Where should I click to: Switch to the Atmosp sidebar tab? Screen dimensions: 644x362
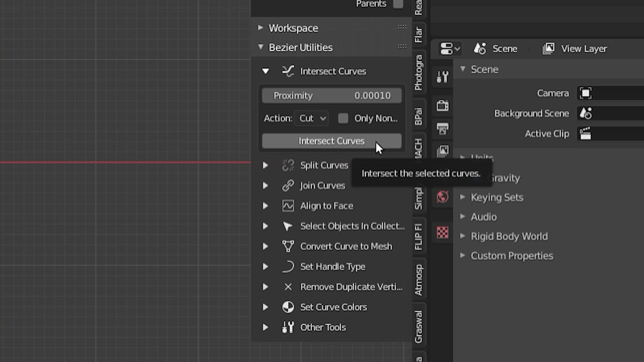[419, 280]
